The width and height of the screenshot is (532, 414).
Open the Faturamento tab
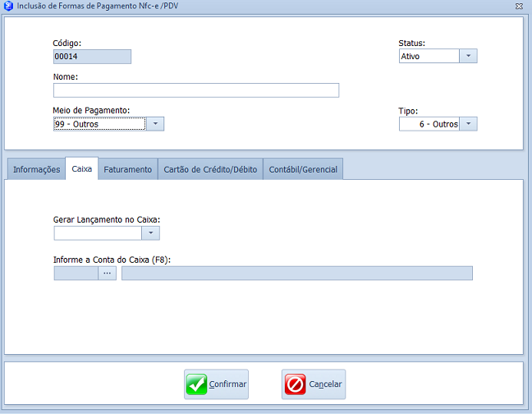[127, 169]
